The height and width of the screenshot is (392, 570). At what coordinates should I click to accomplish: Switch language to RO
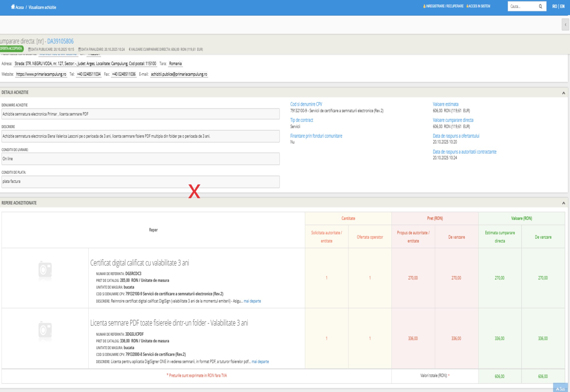pos(555,6)
